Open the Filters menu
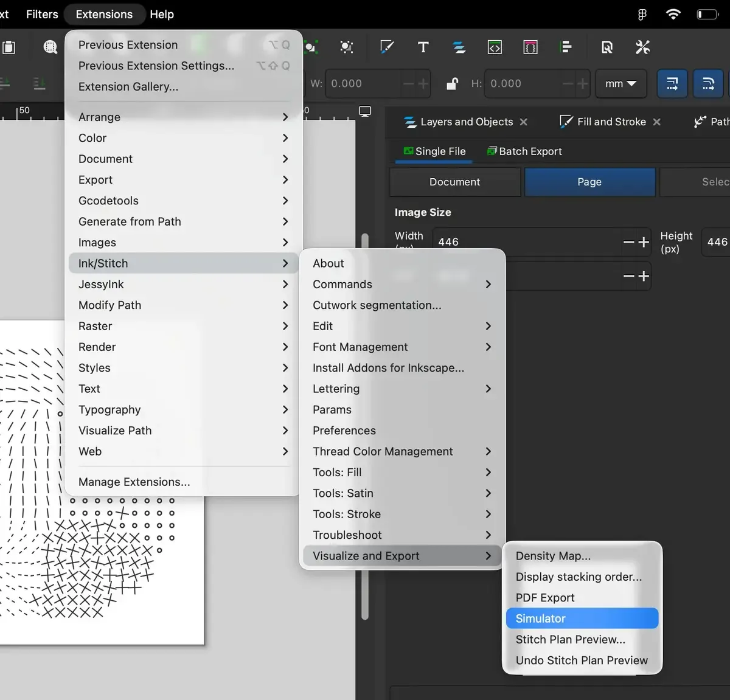 (x=42, y=14)
